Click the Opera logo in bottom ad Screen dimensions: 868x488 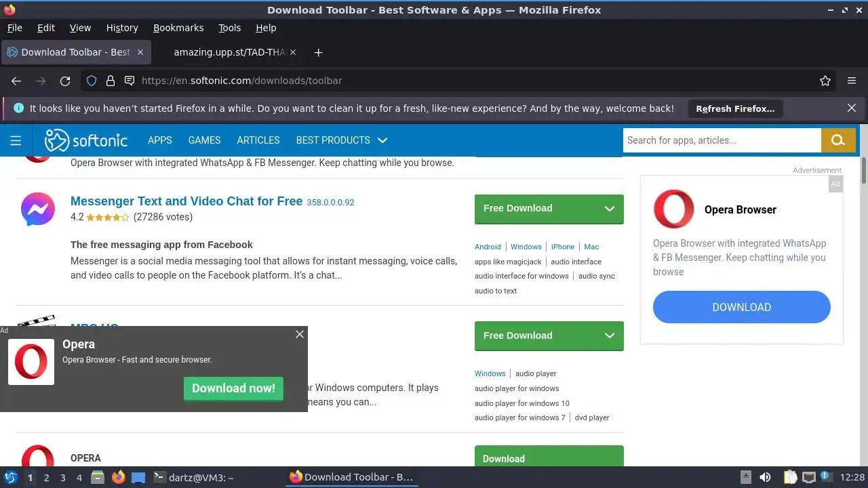[31, 362]
